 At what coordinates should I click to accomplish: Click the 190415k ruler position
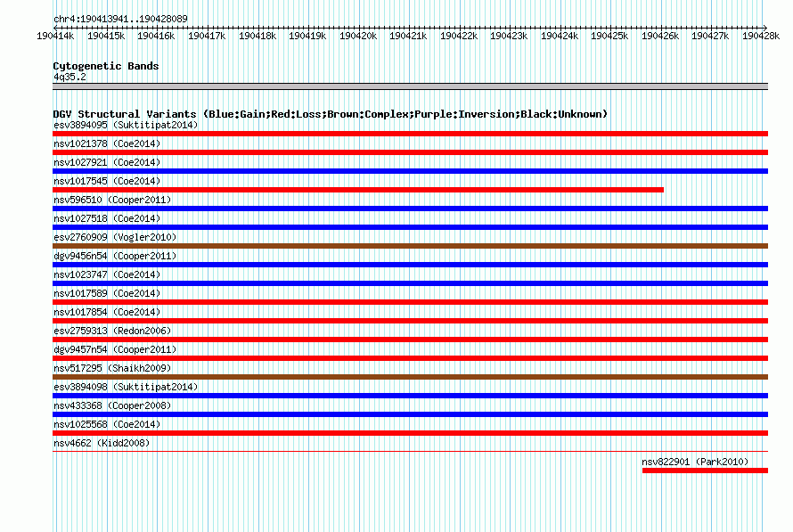[106, 36]
